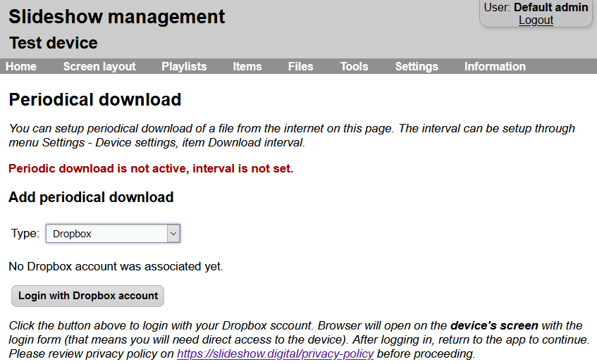Click the Slideshow management title
597x364 pixels.
point(117,17)
